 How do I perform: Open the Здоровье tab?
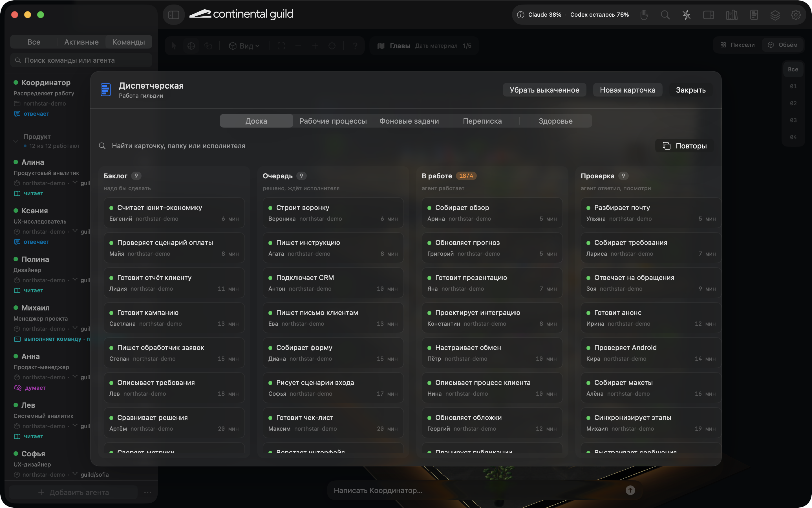pos(555,121)
